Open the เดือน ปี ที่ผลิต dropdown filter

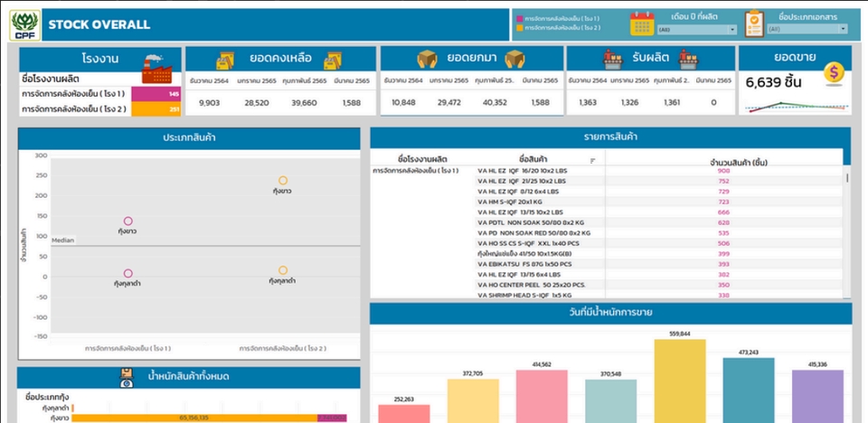coord(697,30)
